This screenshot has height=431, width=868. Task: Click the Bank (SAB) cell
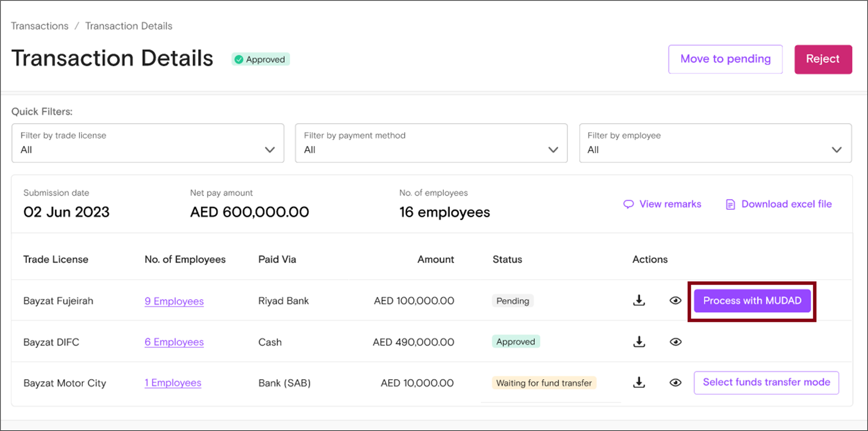285,383
